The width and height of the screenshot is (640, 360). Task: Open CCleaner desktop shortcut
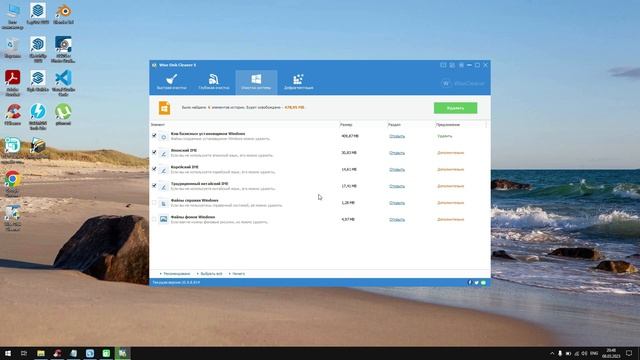point(13,114)
